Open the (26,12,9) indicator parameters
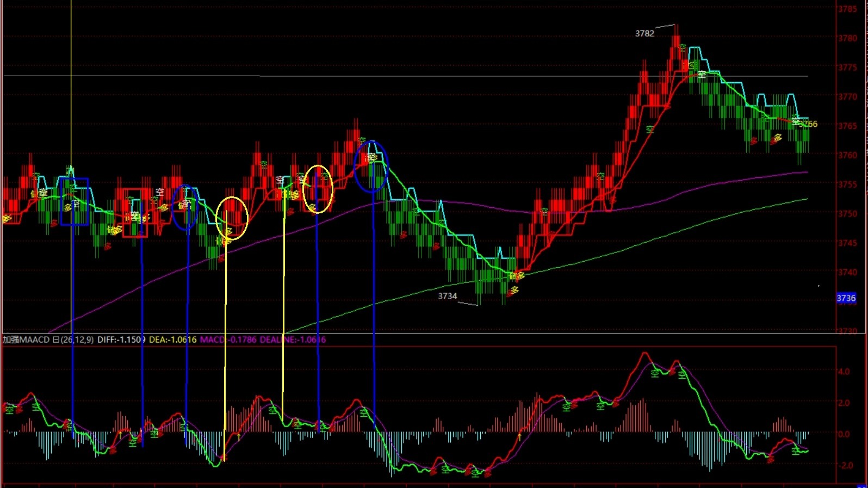Image resolution: width=868 pixels, height=488 pixels. click(77, 339)
